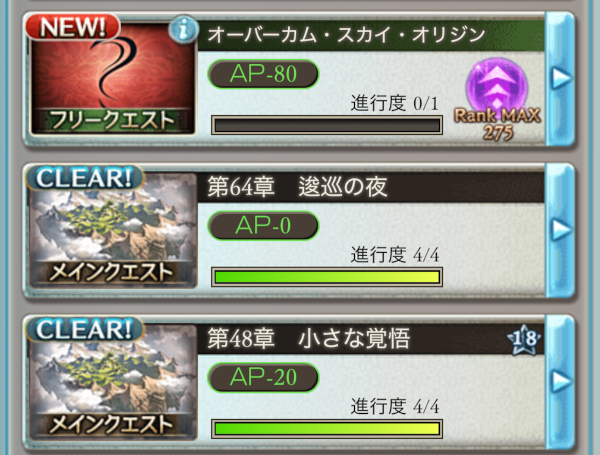Screen dimensions: 600x455
Task: Click the full progress bar of Chapter 64
Action: pos(327,277)
